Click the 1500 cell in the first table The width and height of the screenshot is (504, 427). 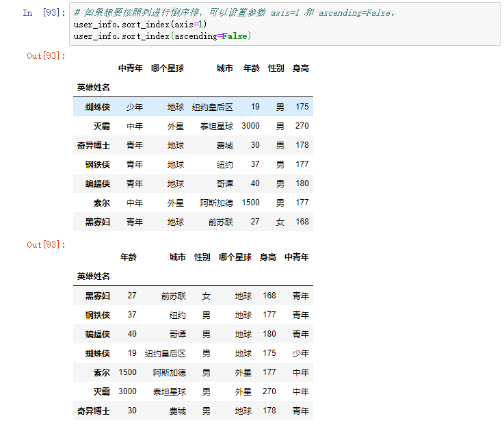click(251, 203)
